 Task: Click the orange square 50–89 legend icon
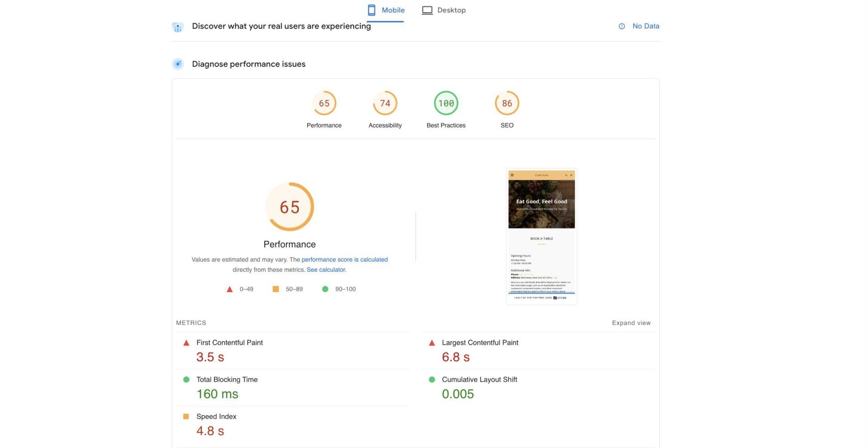point(276,289)
